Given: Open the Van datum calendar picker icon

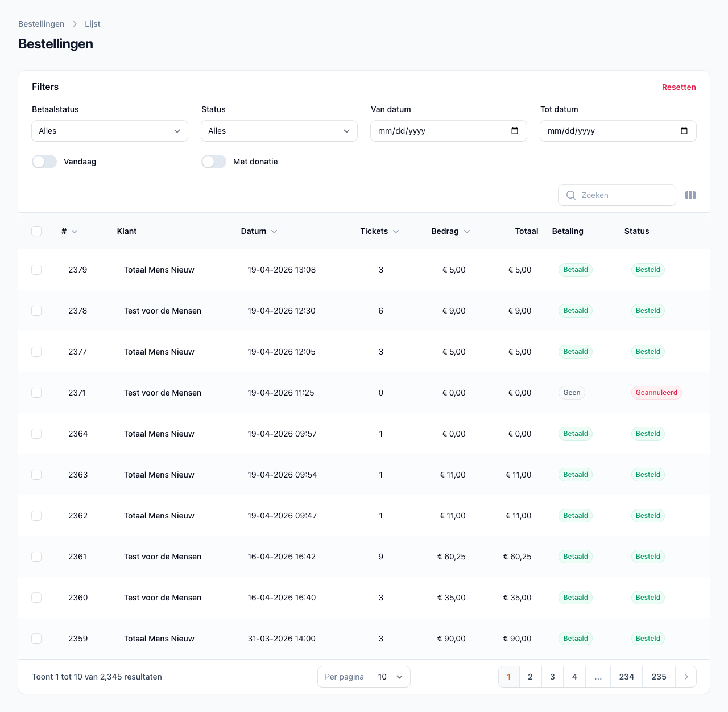Looking at the screenshot, I should point(515,131).
